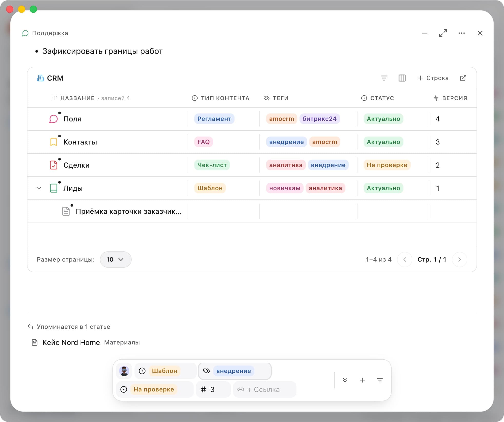This screenshot has width=504, height=422.
Task: Click the Теги column header
Action: tap(276, 98)
